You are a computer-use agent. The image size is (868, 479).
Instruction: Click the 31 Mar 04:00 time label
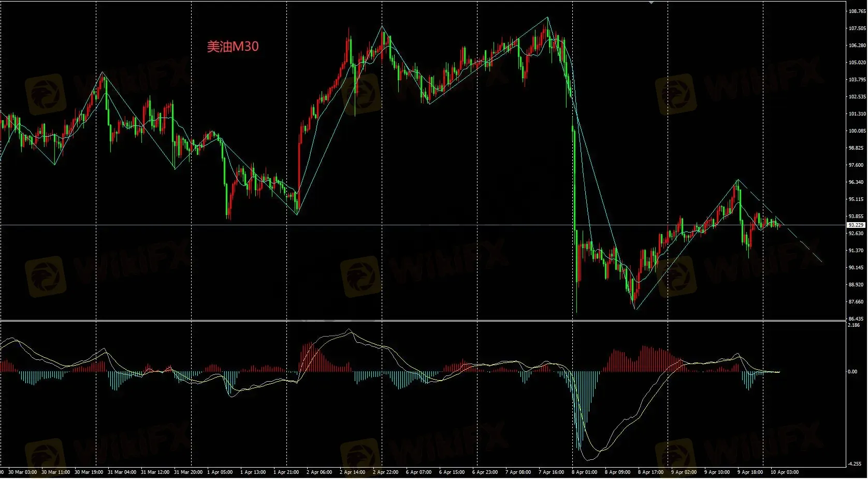pyautogui.click(x=122, y=472)
